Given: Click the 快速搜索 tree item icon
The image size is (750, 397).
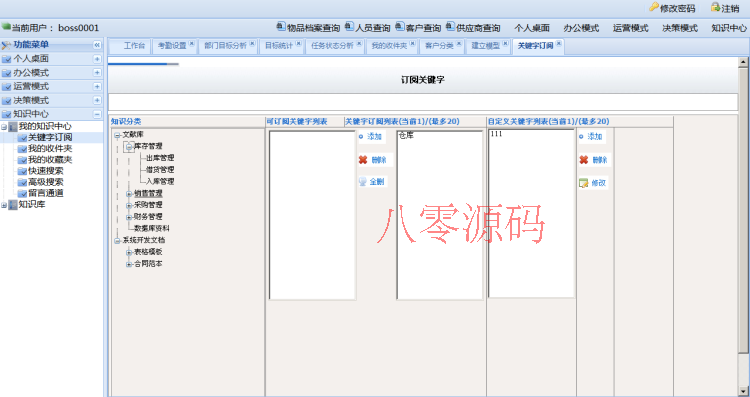Looking at the screenshot, I should [22, 171].
